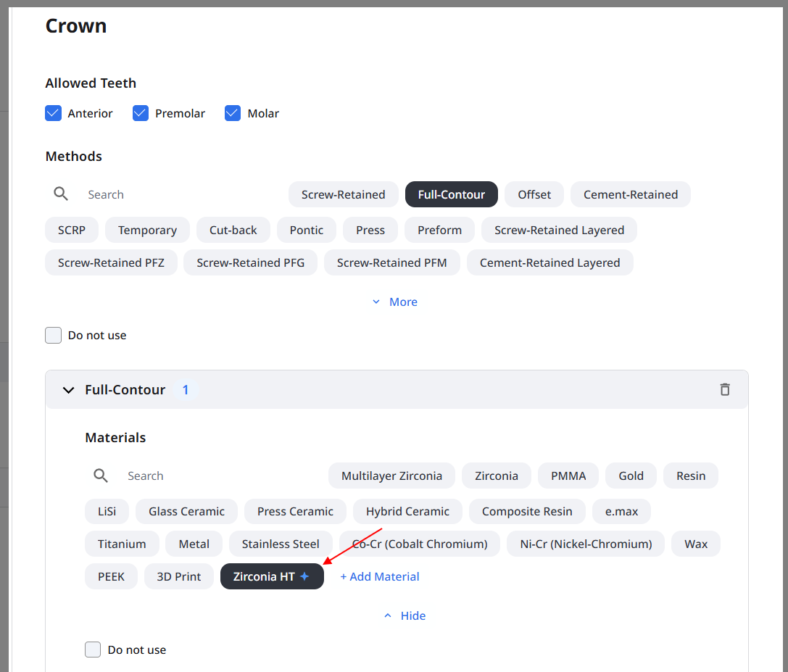Viewport: 788px width, 672px height.
Task: Click the Materials search magnifier icon
Action: click(x=101, y=476)
